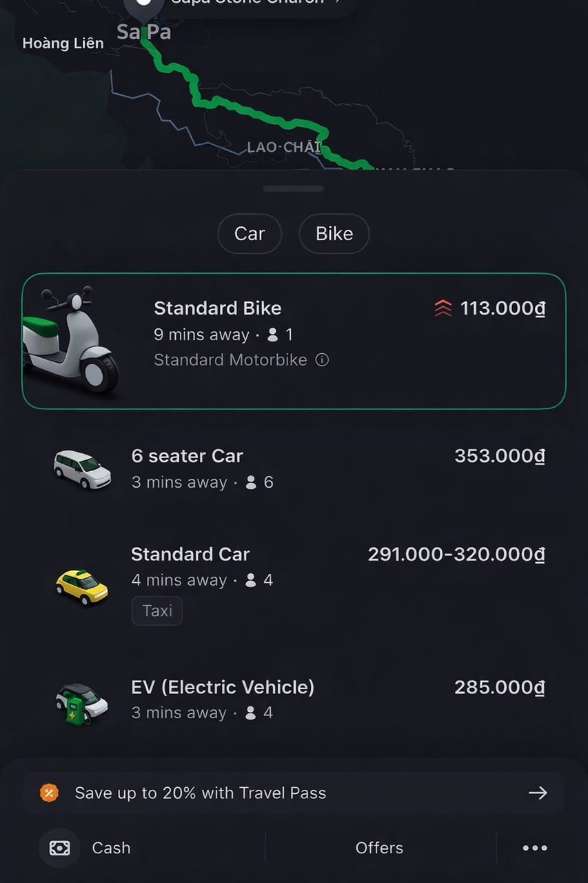The height and width of the screenshot is (883, 588).
Task: Open the Offers section
Action: (379, 848)
